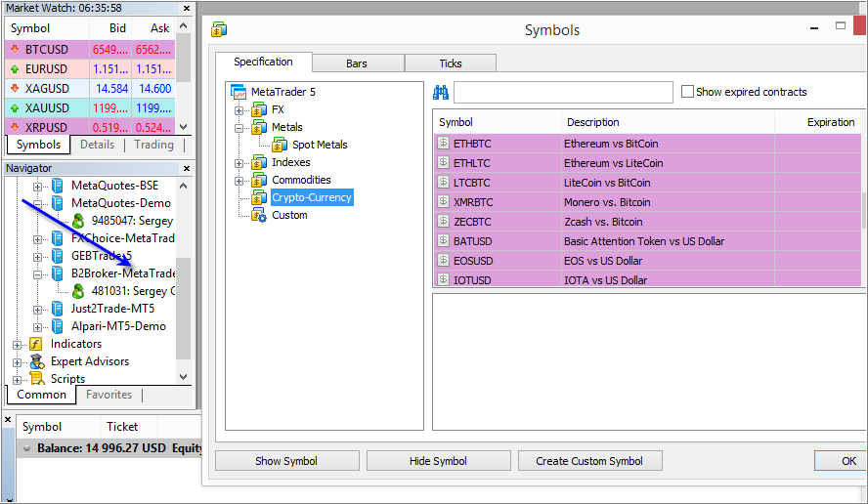
Task: Click the Metals folder icon
Action: click(x=259, y=128)
